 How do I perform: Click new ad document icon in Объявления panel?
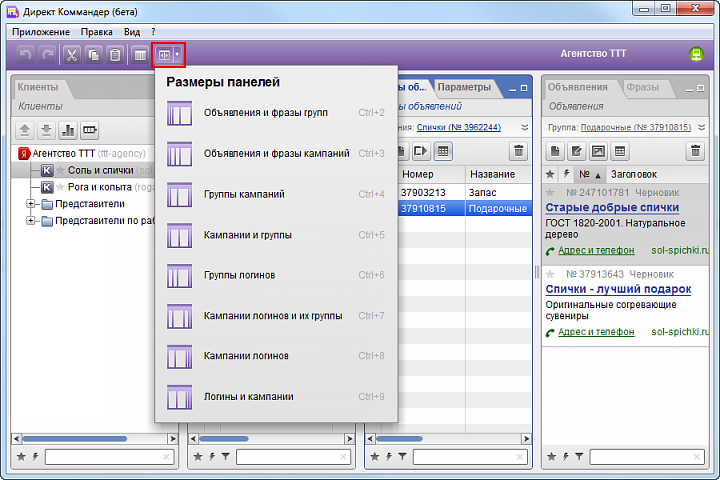point(555,151)
